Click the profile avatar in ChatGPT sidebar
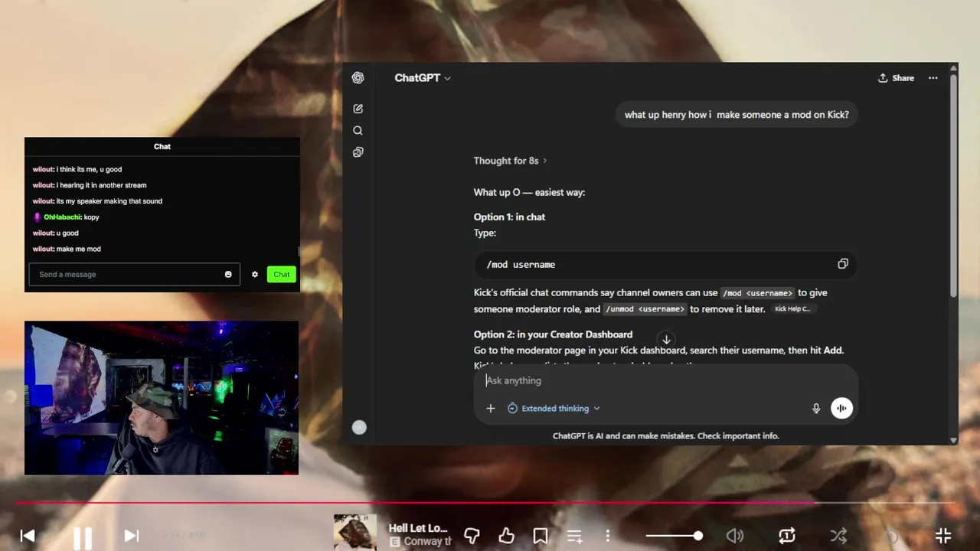The width and height of the screenshot is (980, 551). click(359, 428)
